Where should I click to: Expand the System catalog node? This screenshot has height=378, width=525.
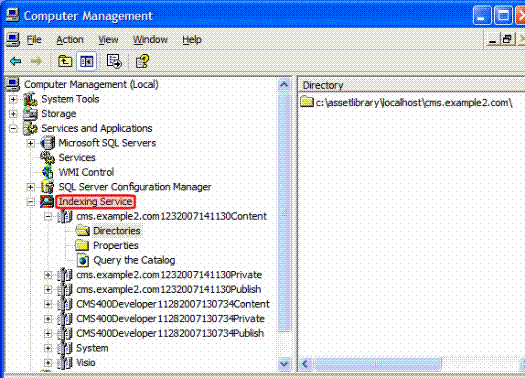pos(48,348)
